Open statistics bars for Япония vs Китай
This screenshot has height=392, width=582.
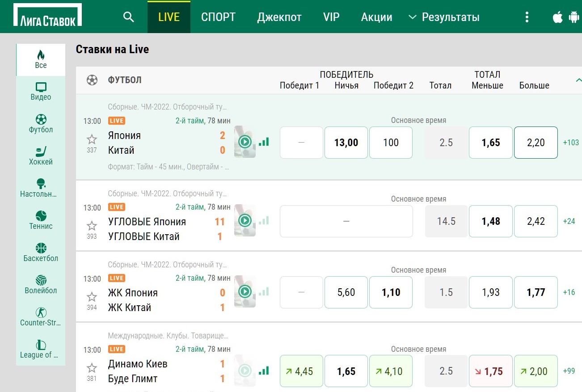tap(264, 142)
